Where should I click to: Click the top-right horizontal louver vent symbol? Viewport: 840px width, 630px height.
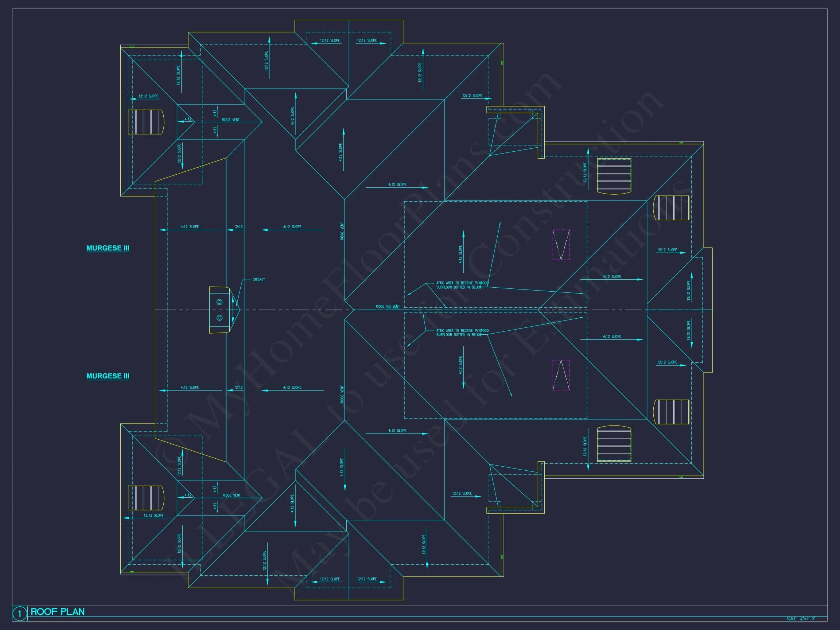614,176
